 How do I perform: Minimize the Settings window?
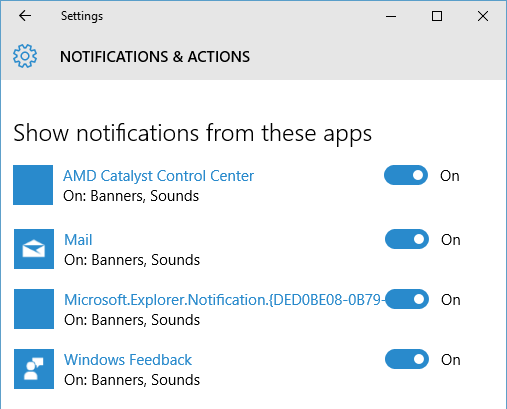(391, 16)
